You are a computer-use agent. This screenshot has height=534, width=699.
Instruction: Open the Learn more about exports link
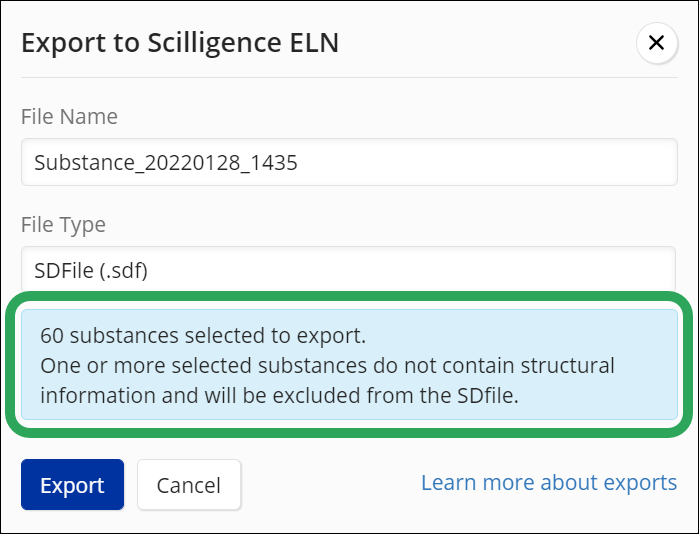tap(548, 483)
